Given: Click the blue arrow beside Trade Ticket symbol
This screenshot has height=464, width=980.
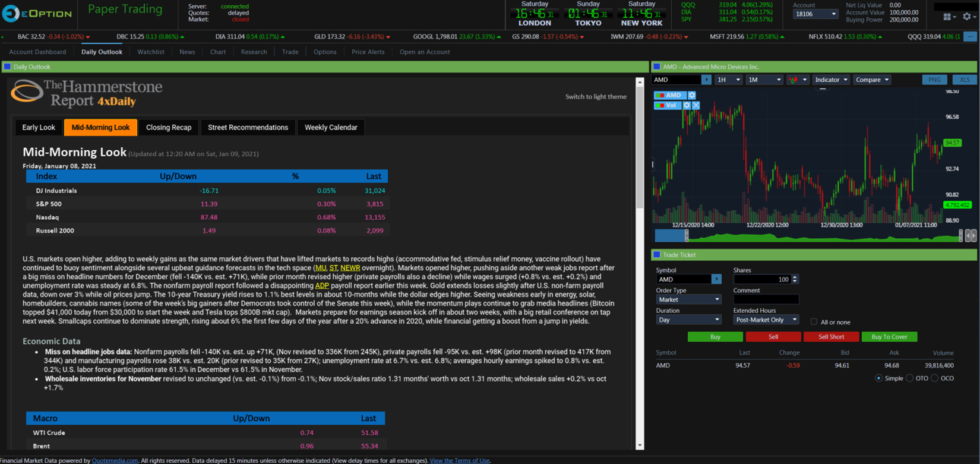Looking at the screenshot, I should (716, 279).
